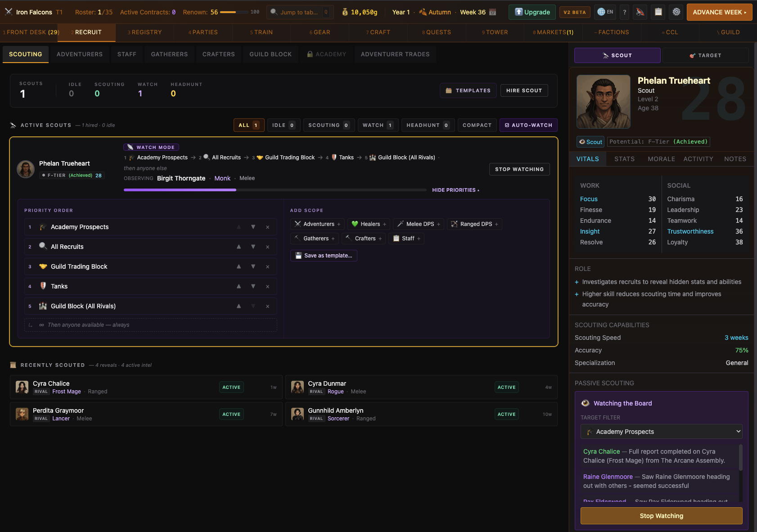Toggle the Auto-Watch checkbox button
Image resolution: width=757 pixels, height=532 pixels.
[528, 125]
